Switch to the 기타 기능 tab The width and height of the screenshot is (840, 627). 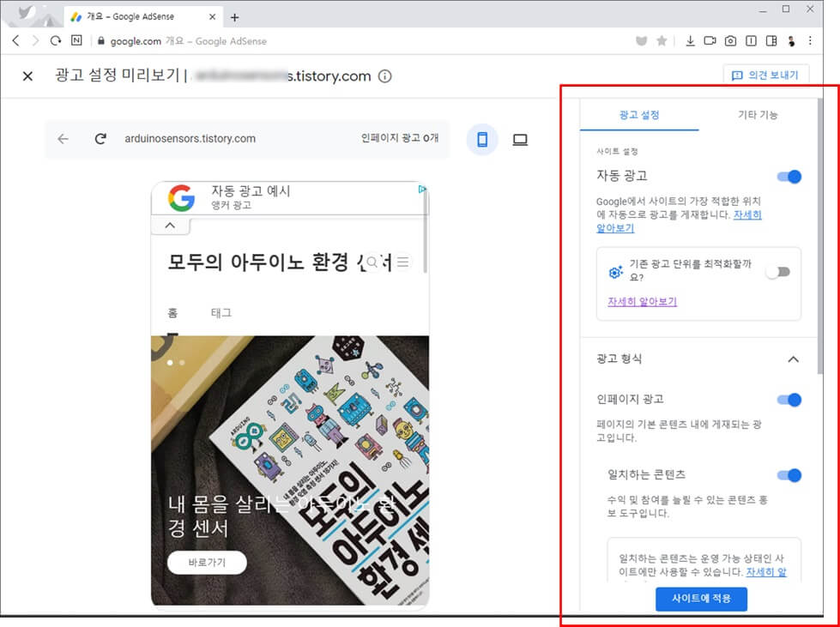[x=757, y=115]
